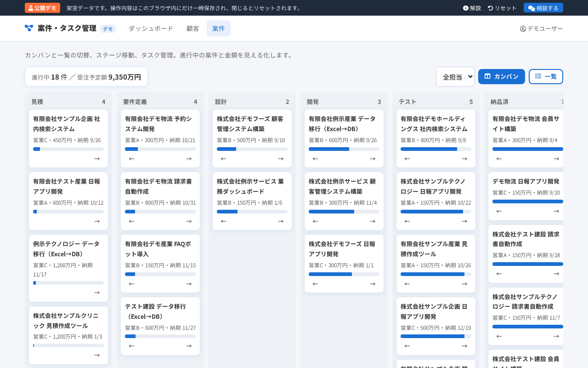Move 有限会社デモホールディングス 社内検索システム card back
The width and height of the screenshot is (588, 368).
point(407,159)
